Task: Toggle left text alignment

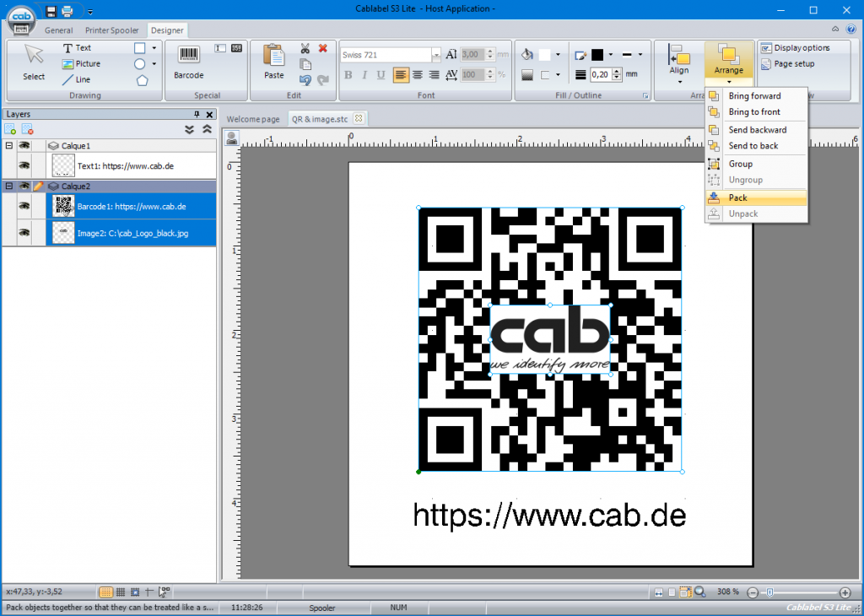Action: [401, 75]
